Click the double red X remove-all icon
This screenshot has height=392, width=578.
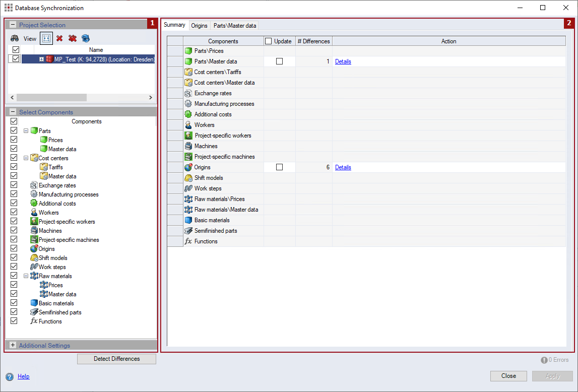pos(73,38)
